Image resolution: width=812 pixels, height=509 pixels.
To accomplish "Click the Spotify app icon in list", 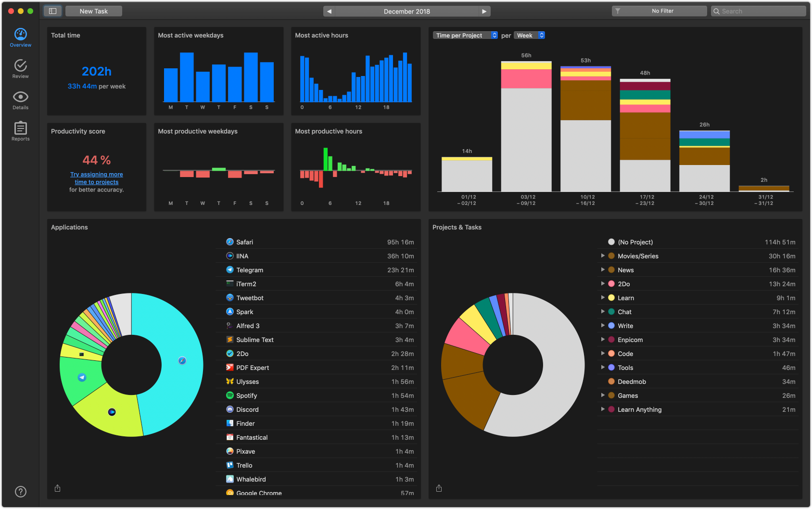I will click(x=230, y=395).
